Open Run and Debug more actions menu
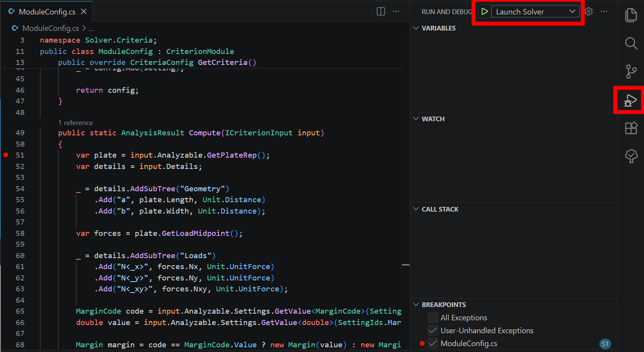 [x=604, y=11]
